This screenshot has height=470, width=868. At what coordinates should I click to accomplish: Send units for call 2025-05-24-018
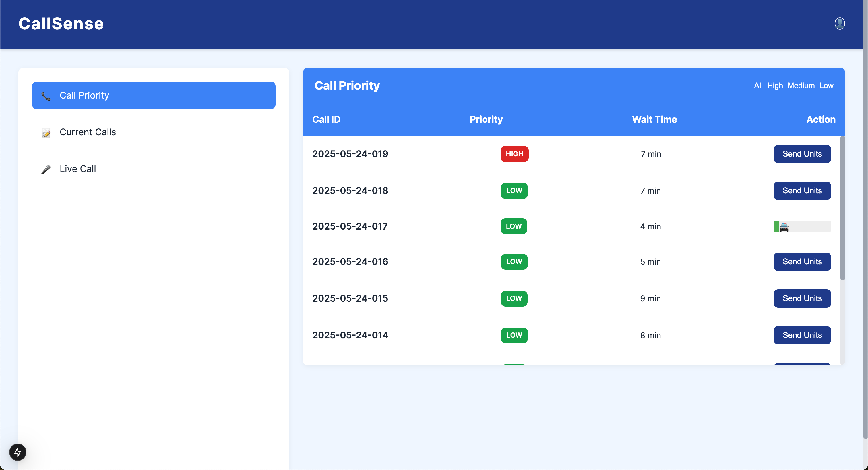coord(802,190)
